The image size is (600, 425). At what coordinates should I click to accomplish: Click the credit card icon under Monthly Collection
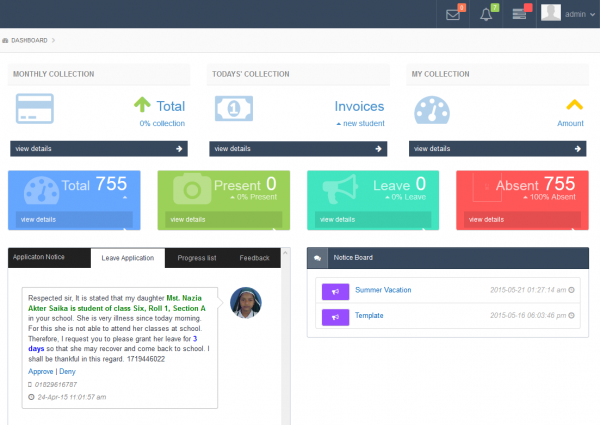tap(35, 109)
